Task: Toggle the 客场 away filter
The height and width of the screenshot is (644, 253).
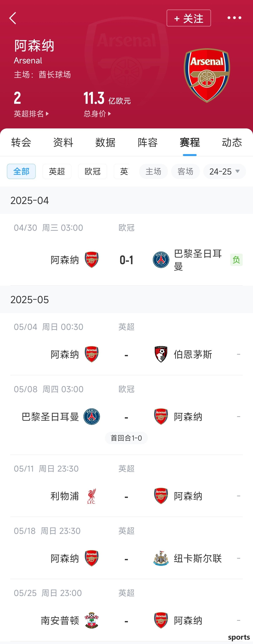Action: point(186,171)
